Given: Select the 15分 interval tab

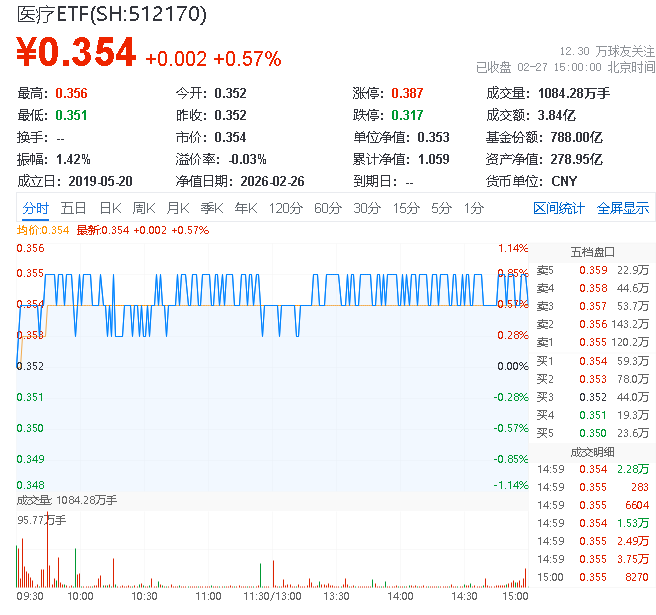Looking at the screenshot, I should point(406,208).
